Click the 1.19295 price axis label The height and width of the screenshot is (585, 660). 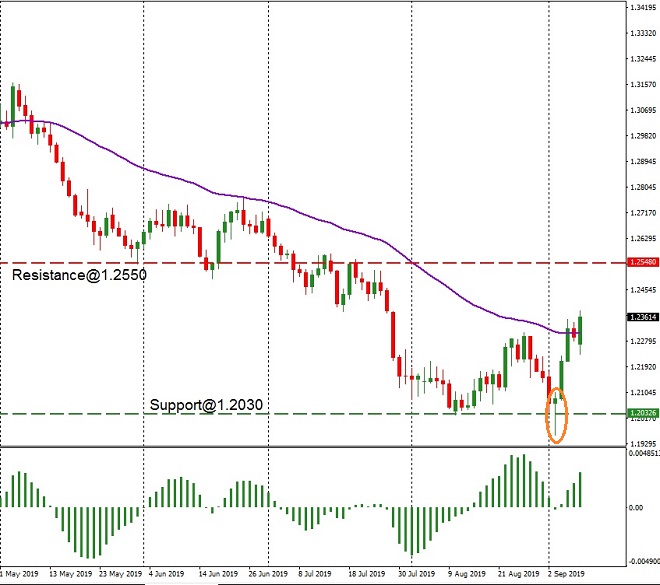click(643, 444)
